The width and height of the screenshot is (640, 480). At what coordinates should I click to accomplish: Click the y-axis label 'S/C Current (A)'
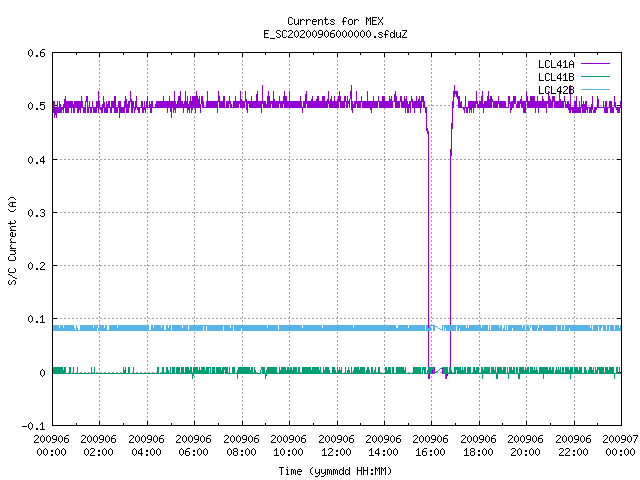(13, 241)
